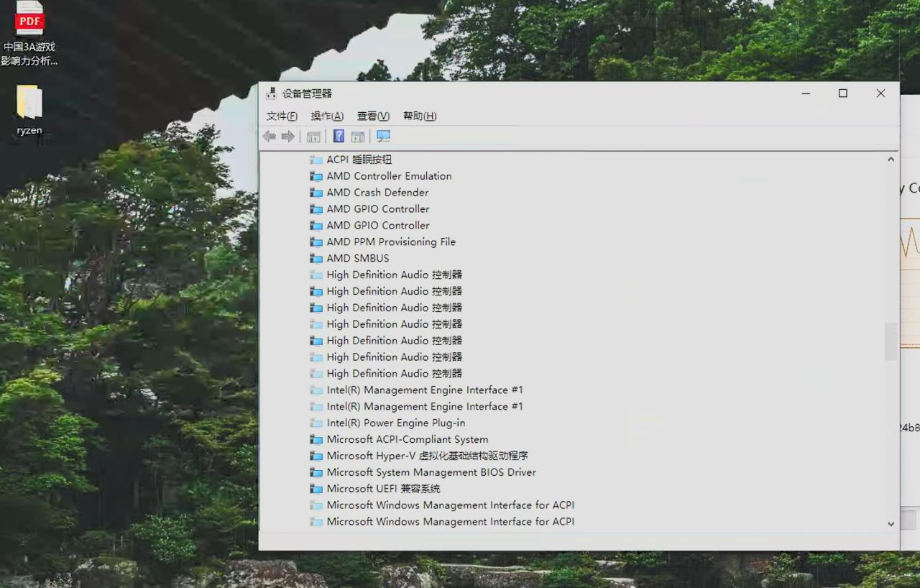Viewport: 920px width, 588px height.
Task: Click the scan for hardware changes monitor icon
Action: tap(383, 136)
